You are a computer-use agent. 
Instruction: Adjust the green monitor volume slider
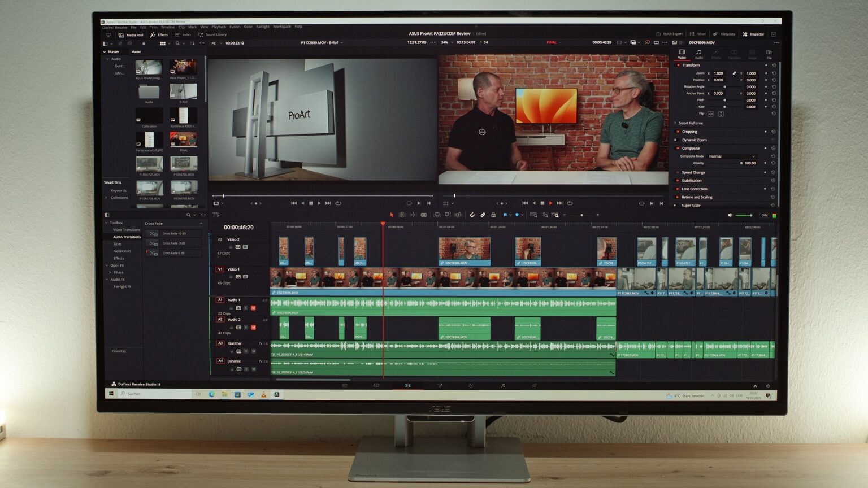[745, 215]
